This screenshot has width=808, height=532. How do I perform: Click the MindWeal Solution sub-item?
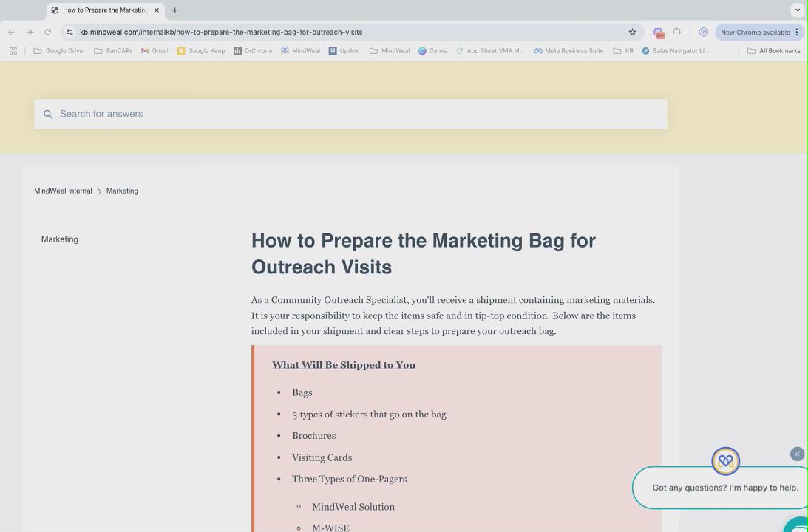pyautogui.click(x=353, y=507)
